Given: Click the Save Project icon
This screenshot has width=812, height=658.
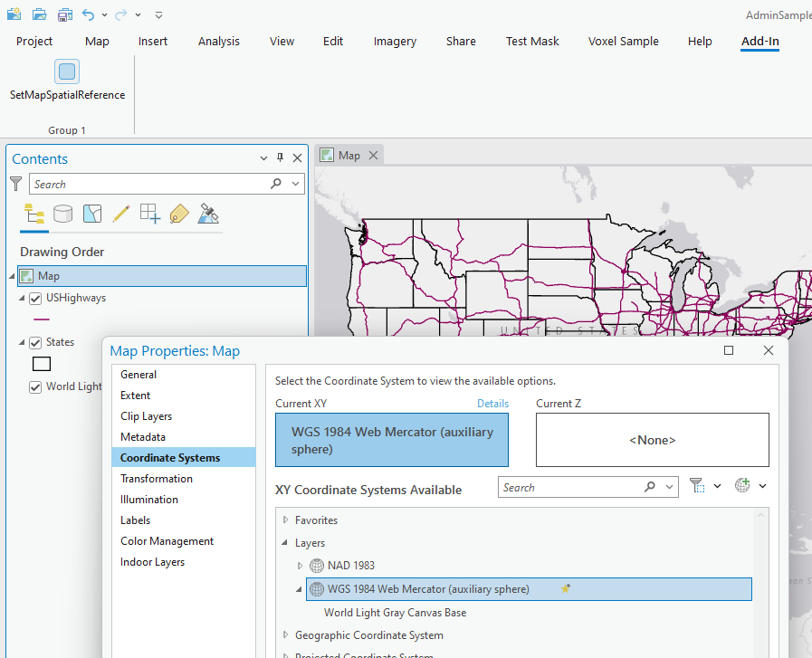Looking at the screenshot, I should tap(64, 15).
